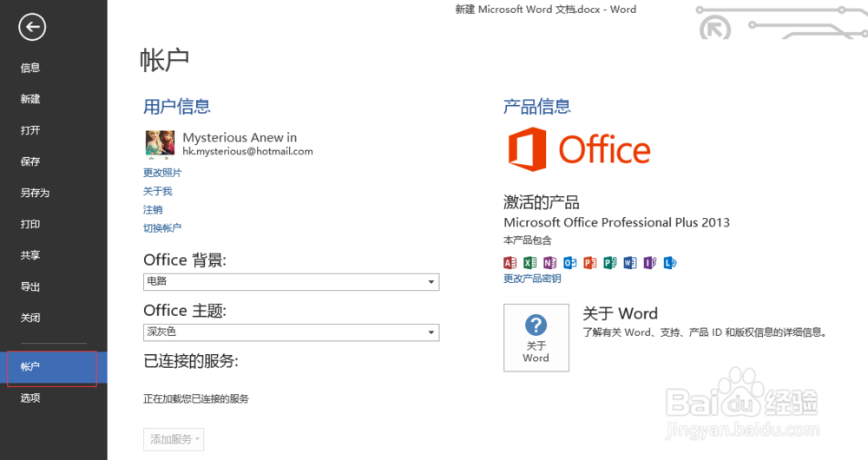The width and height of the screenshot is (868, 460).
Task: Choose 打开 from the sidebar
Action: [x=30, y=130]
